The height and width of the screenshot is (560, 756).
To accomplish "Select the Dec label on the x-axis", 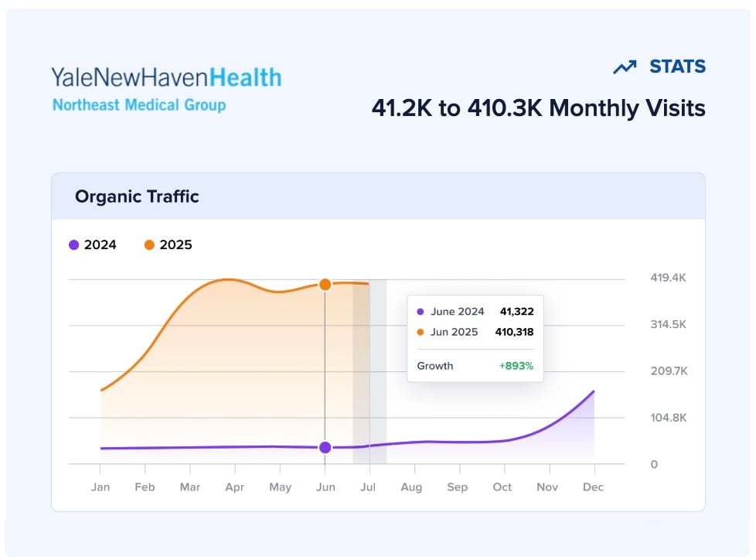I will click(x=593, y=487).
